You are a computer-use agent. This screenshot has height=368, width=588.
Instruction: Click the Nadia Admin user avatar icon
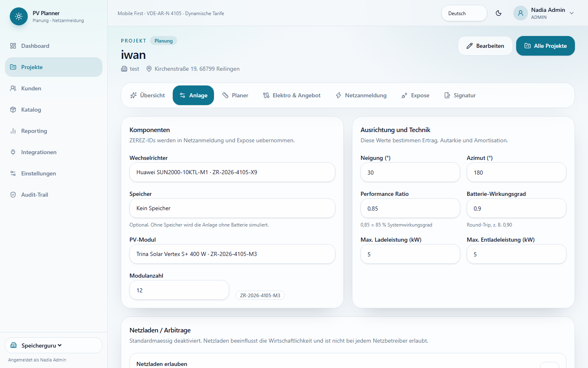coord(521,13)
